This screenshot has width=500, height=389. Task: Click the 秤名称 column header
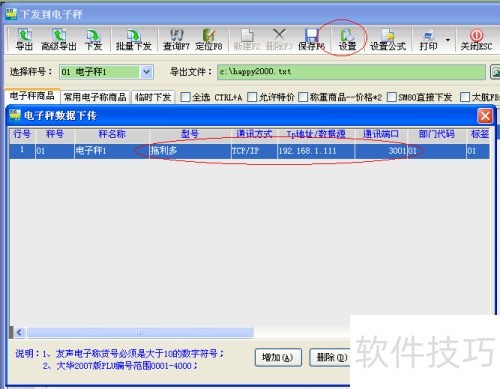click(112, 134)
